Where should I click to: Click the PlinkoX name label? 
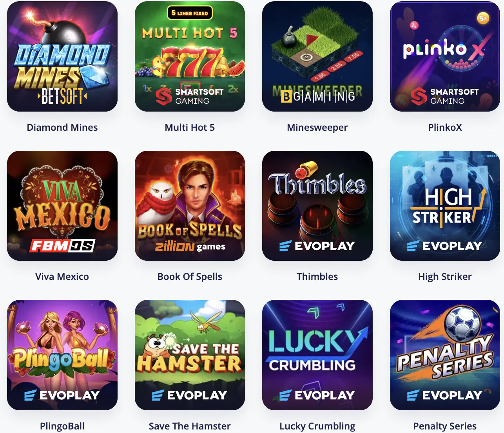click(x=445, y=127)
